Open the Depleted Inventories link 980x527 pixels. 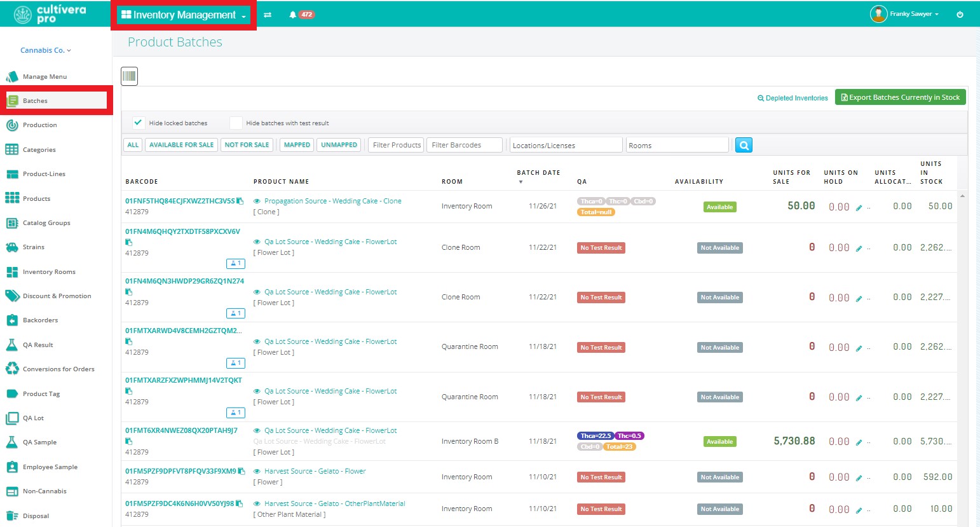[x=793, y=98]
